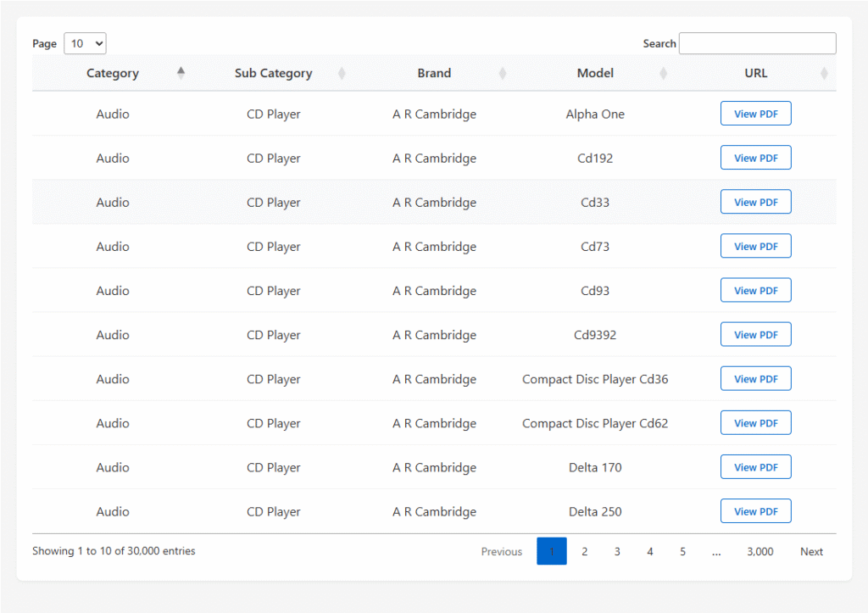The width and height of the screenshot is (868, 613).
Task: Open the Page size dropdown
Action: pyautogui.click(x=85, y=43)
